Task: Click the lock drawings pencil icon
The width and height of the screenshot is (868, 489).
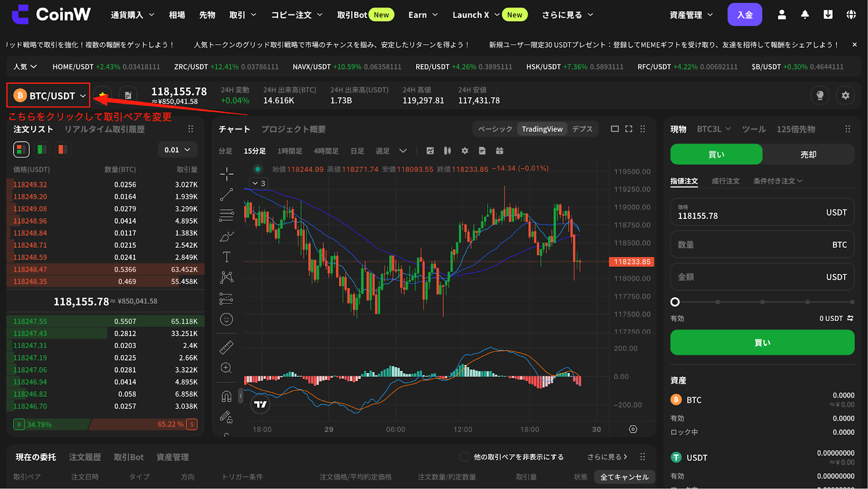Action: coord(227,417)
